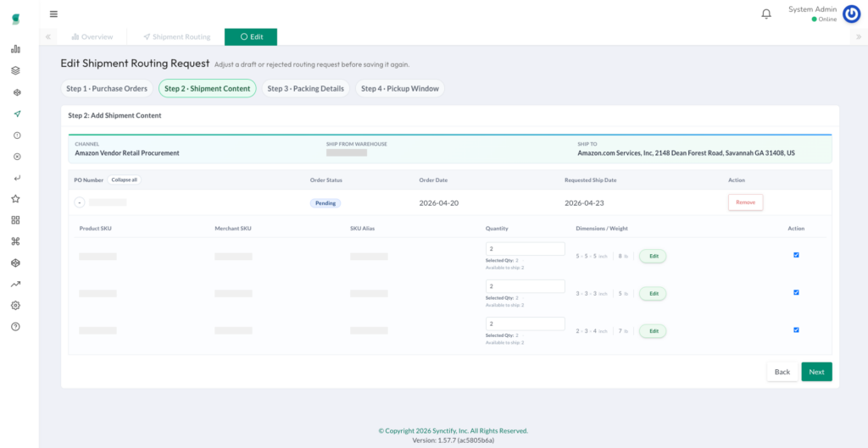Edit dimensions of the 7 lb item
This screenshot has height=448, width=868.
pyautogui.click(x=654, y=331)
